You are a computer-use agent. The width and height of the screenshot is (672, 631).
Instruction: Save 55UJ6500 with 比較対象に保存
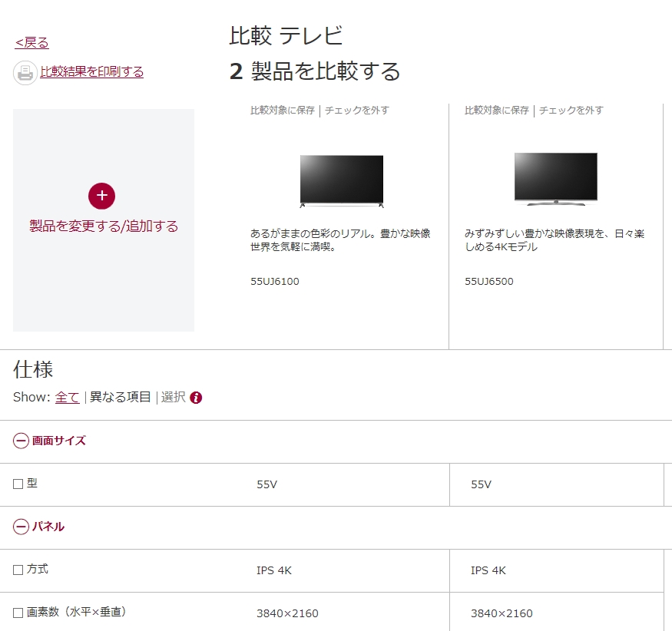click(x=497, y=110)
